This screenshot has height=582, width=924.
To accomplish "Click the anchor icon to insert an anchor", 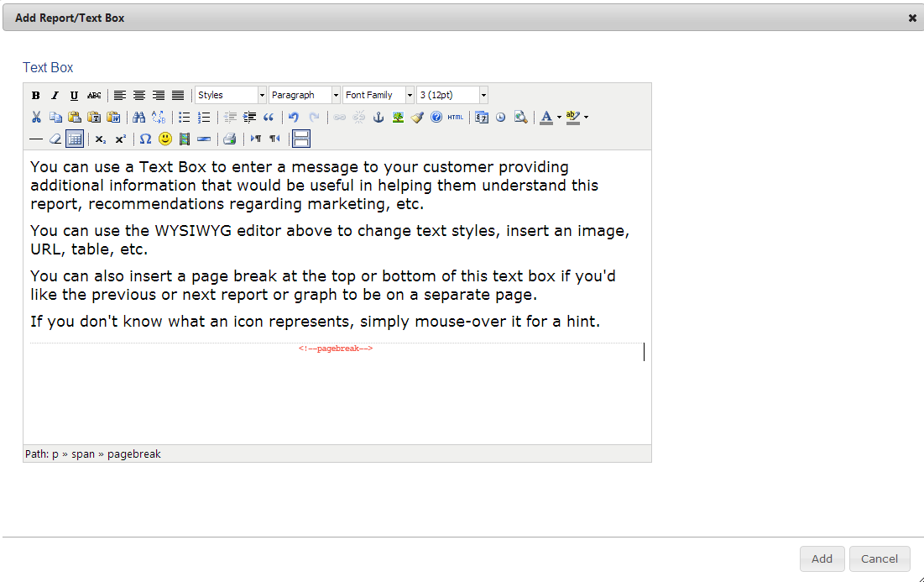I will point(378,118).
